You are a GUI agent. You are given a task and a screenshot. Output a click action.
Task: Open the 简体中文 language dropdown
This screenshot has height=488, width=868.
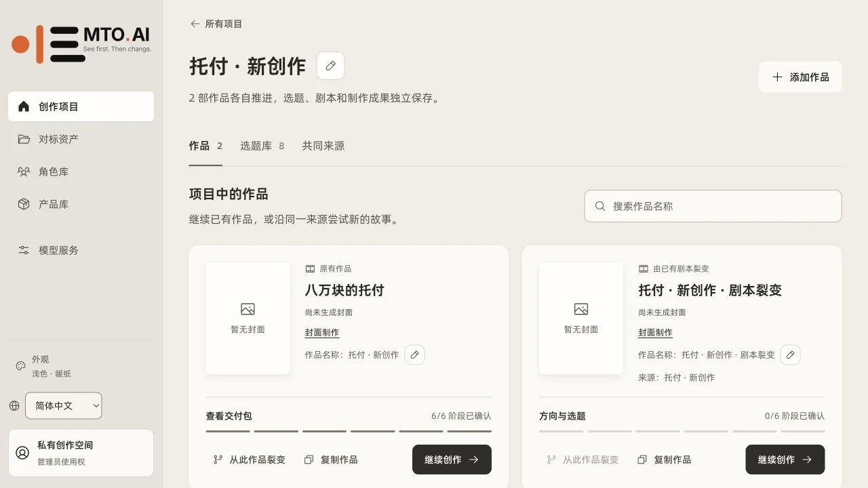(64, 405)
